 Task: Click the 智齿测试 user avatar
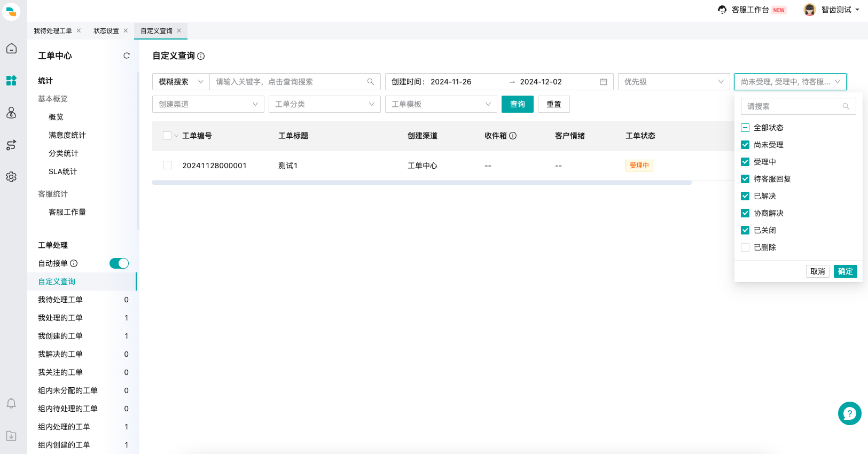coord(810,10)
